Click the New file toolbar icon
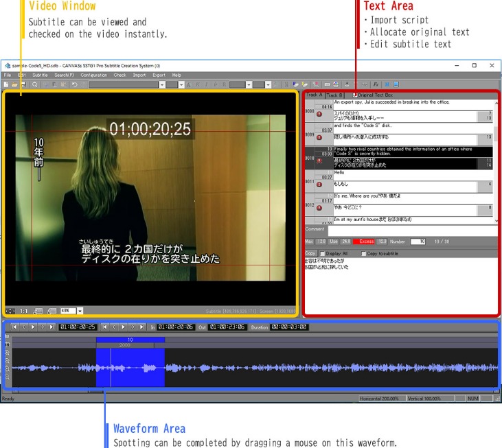The height and width of the screenshot is (448, 502). coord(6,84)
